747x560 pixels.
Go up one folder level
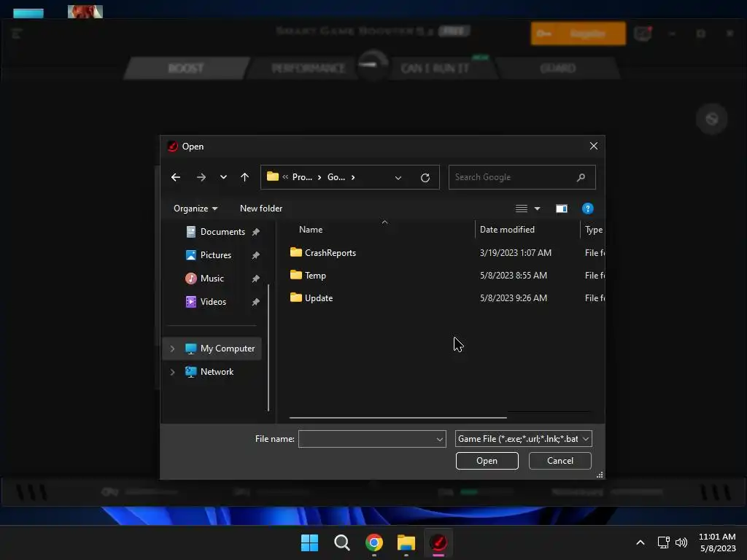[x=245, y=177]
